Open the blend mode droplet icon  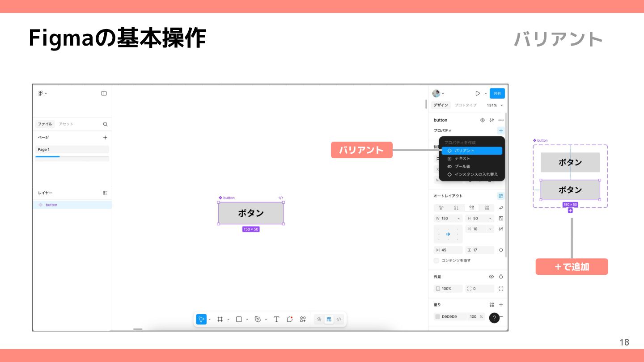(x=501, y=277)
